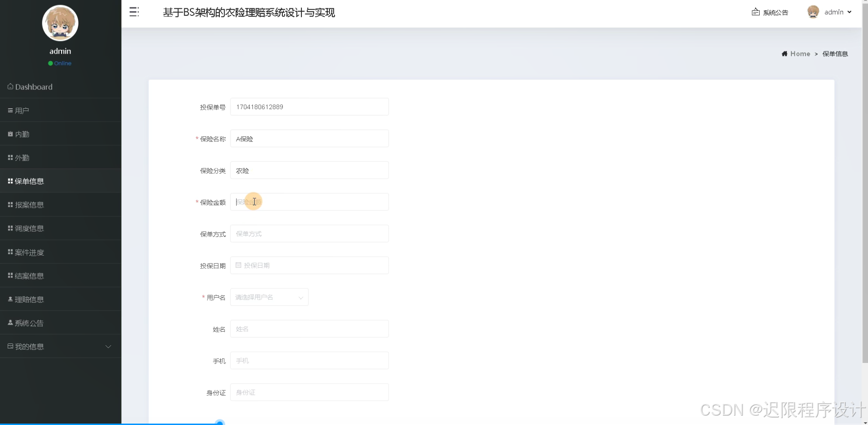The width and height of the screenshot is (868, 425).
Task: Click the person icon beside sidebar 系统公告
Action: [x=10, y=322]
